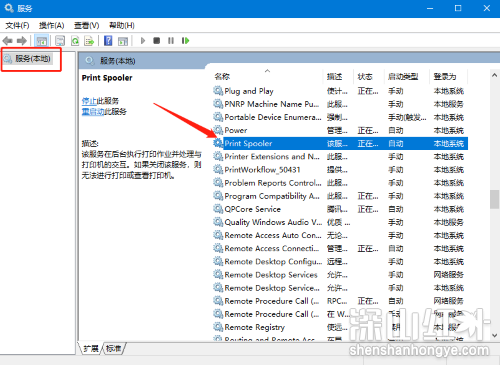
Task: Select Printer Extensions and N... service
Action: coord(340,157)
